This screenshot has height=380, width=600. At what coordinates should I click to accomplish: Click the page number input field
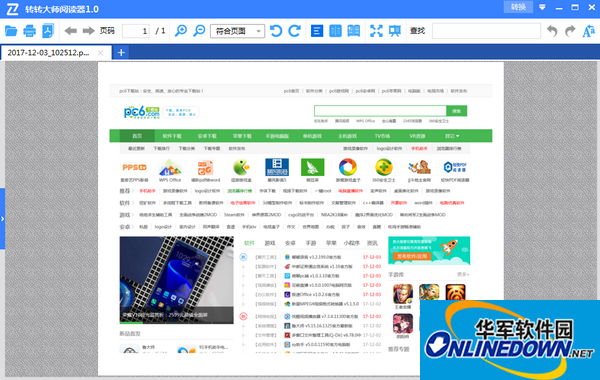click(x=136, y=31)
